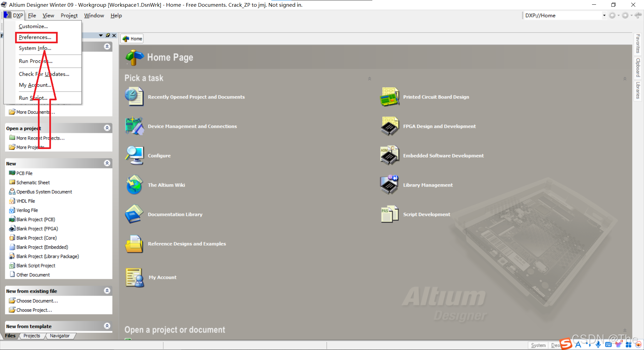Click the Configure monitor icon
644x350 pixels.
134,155
